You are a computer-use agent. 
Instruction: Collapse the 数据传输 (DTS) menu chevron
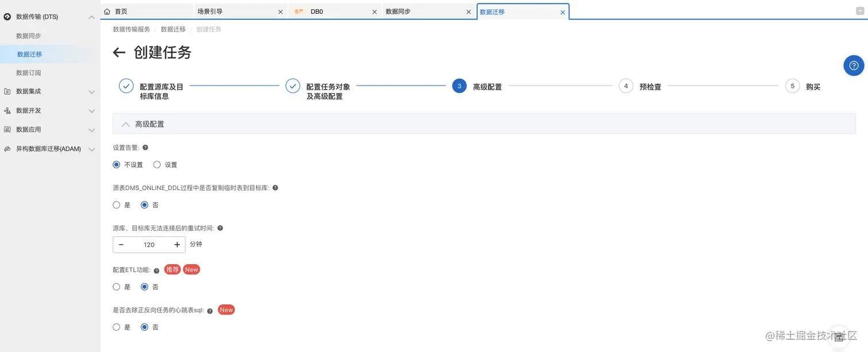pyautogui.click(x=91, y=17)
